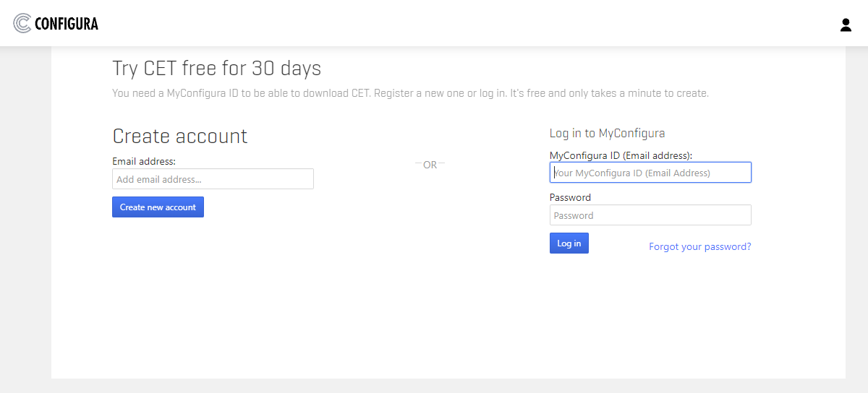
Task: Click the "Create account" heading
Action: point(179,136)
